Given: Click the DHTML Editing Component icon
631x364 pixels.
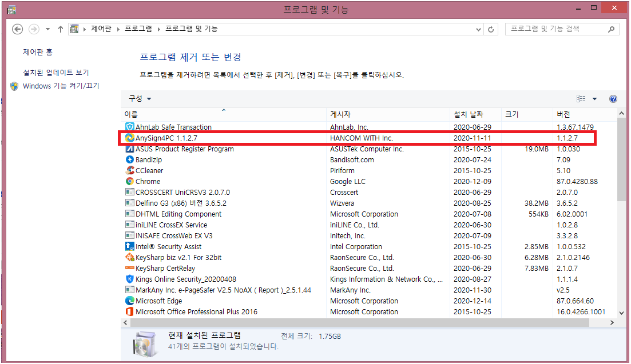Looking at the screenshot, I should click(x=130, y=214).
